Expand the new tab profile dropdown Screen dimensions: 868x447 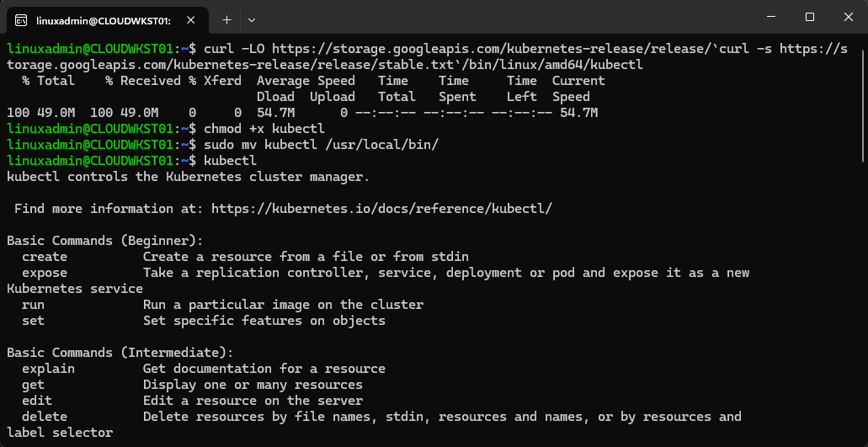(x=251, y=19)
